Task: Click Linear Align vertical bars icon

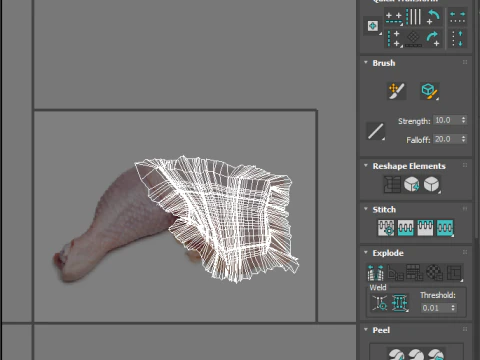Action: (x=413, y=17)
